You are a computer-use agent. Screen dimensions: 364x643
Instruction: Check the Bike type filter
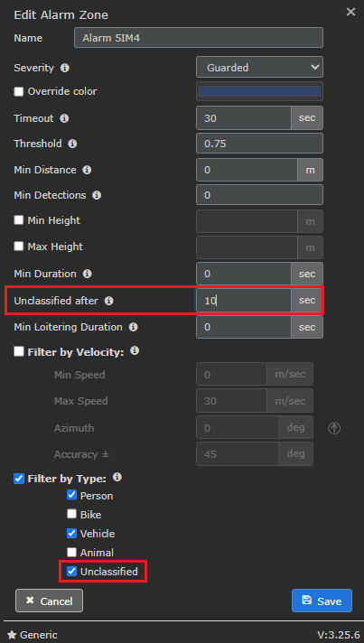71,514
